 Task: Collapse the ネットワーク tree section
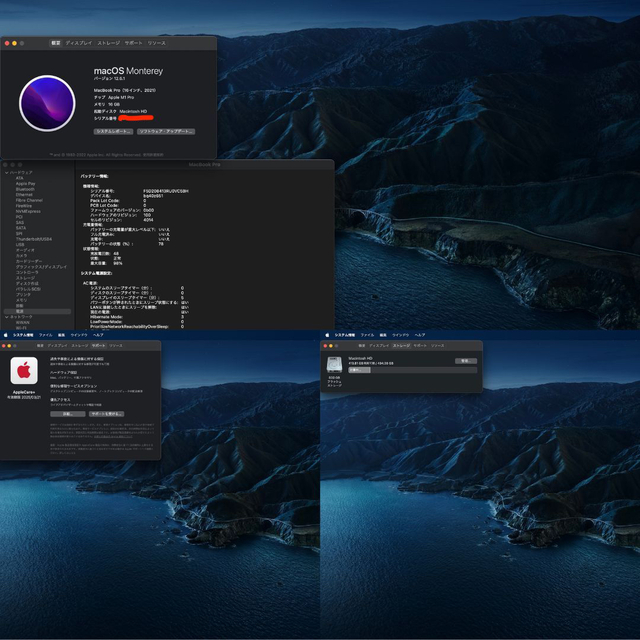[x=7, y=317]
